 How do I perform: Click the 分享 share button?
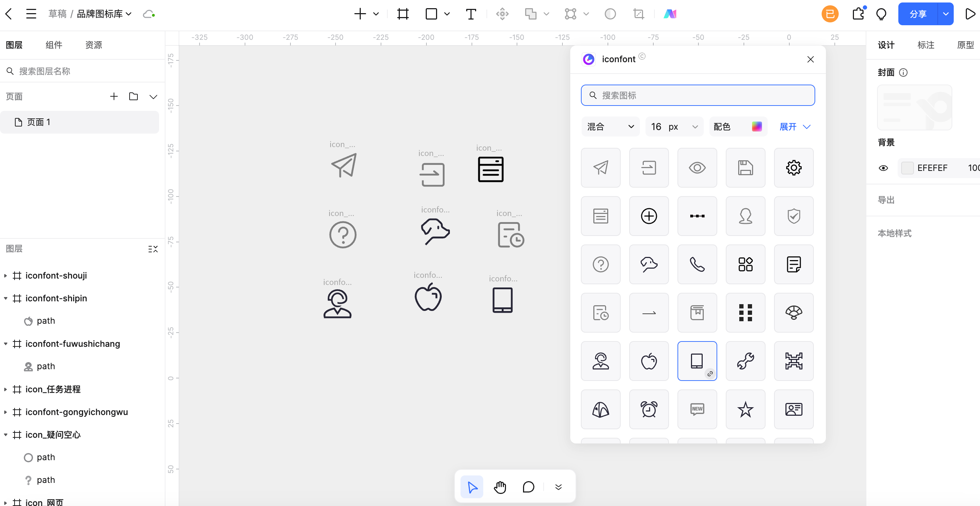point(918,14)
